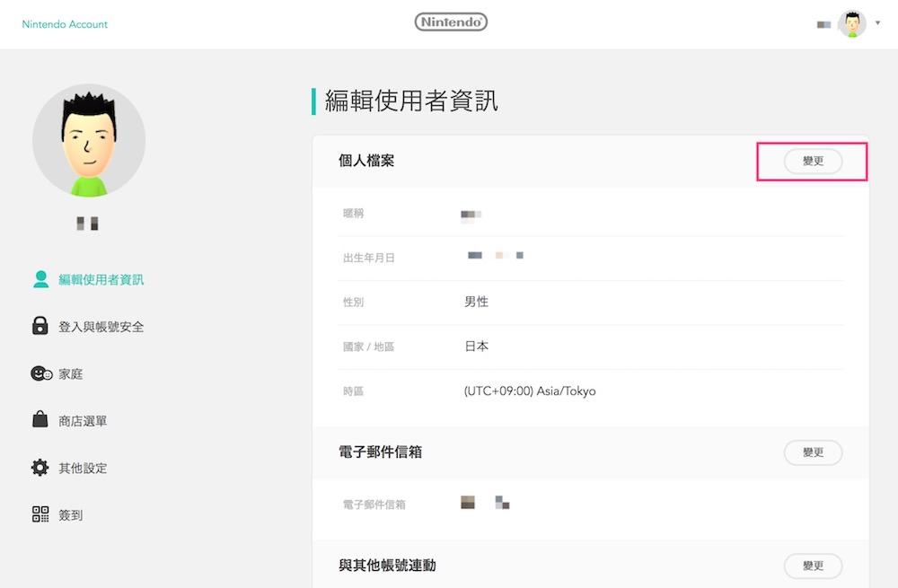Click the Nintendo logo in header
Screen dimensions: 898x588
[451, 22]
